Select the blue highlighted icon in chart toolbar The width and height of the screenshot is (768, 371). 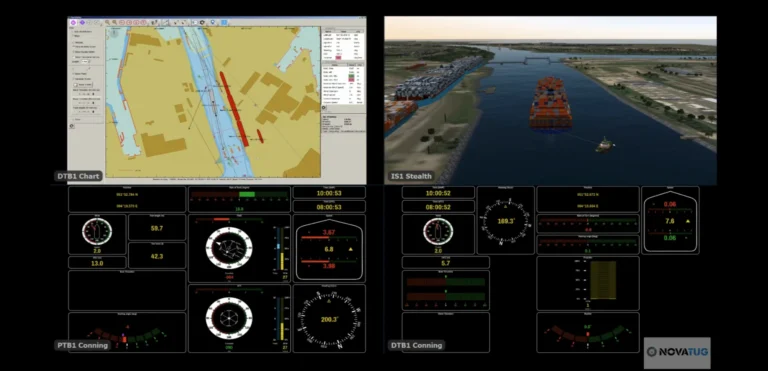tap(224, 23)
